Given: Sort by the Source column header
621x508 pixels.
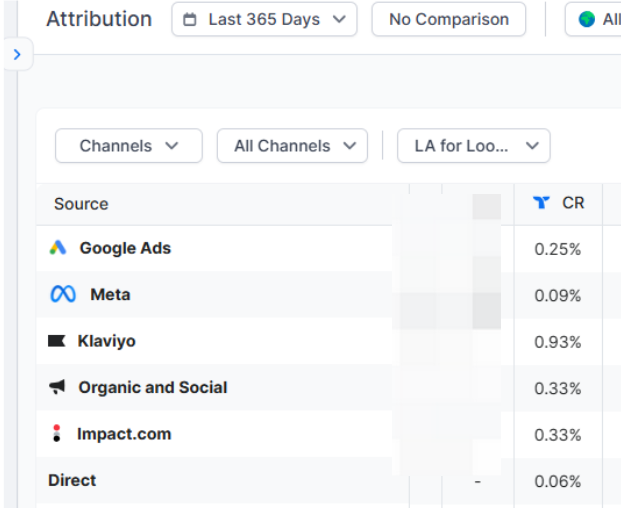Looking at the screenshot, I should click(81, 204).
